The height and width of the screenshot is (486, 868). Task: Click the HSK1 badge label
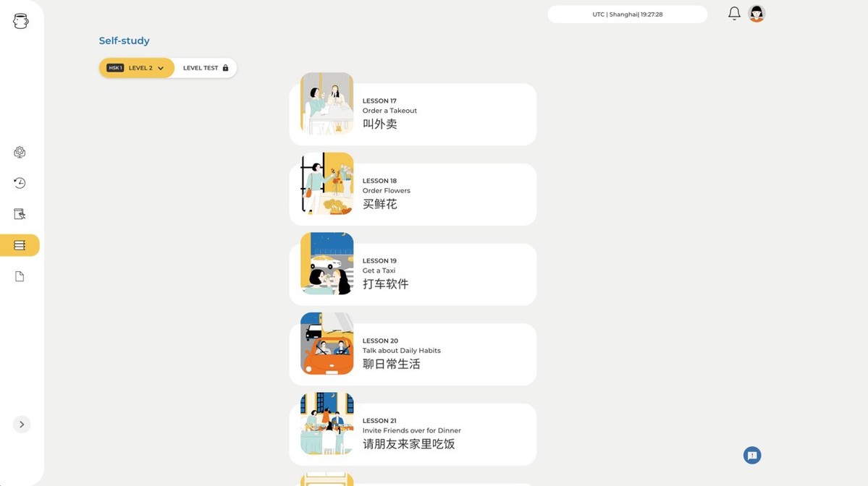(115, 68)
